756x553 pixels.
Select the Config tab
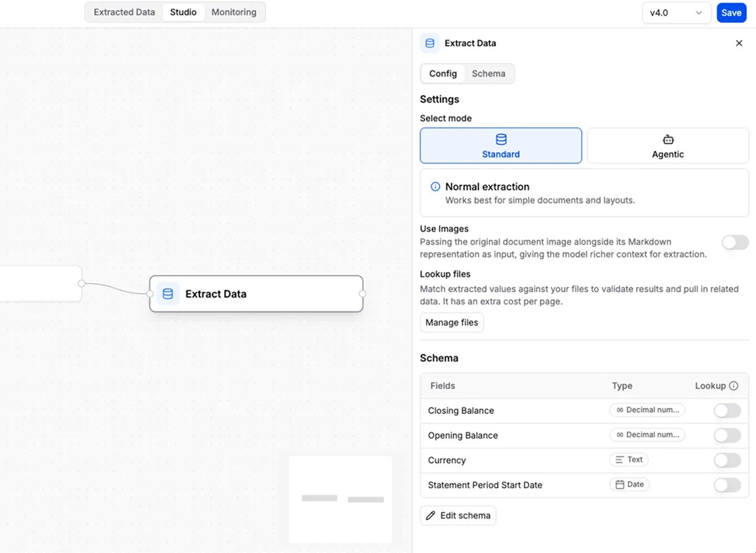pyautogui.click(x=443, y=73)
